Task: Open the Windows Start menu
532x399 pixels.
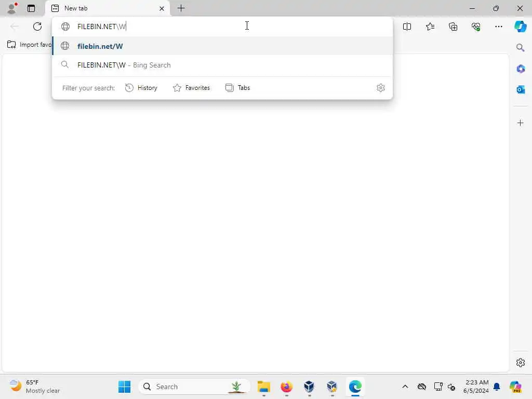Action: click(x=125, y=387)
